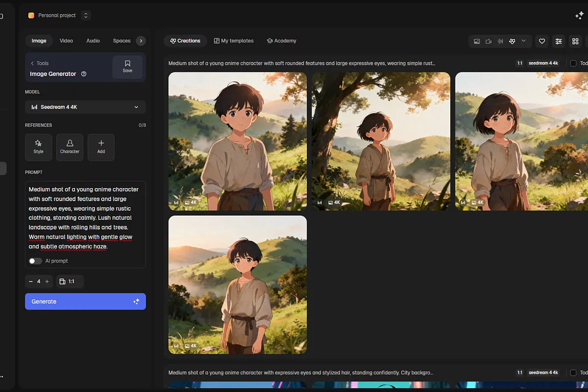Screen dimensions: 588x392
Task: Add a Style reference
Action: pyautogui.click(x=38, y=147)
